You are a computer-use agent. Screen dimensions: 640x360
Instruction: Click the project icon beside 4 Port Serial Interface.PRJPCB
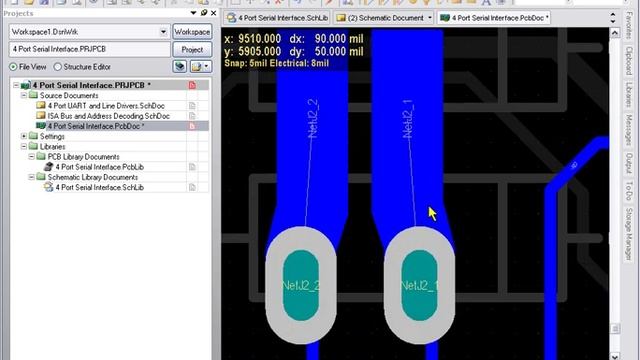coord(25,85)
